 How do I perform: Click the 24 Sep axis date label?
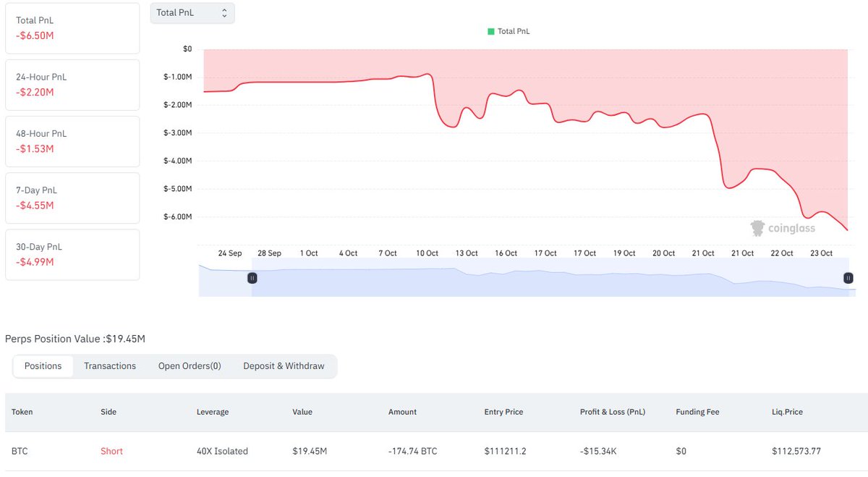pos(230,253)
